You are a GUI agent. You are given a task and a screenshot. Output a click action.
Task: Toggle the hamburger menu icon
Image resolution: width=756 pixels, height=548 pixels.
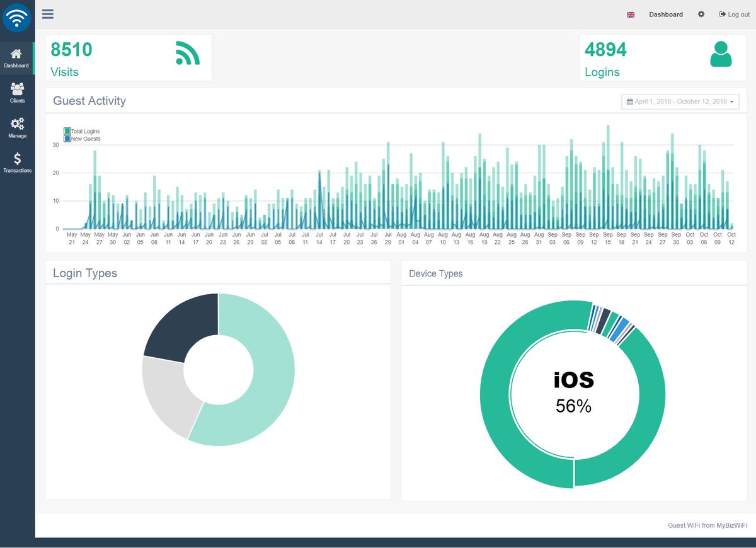[x=48, y=14]
